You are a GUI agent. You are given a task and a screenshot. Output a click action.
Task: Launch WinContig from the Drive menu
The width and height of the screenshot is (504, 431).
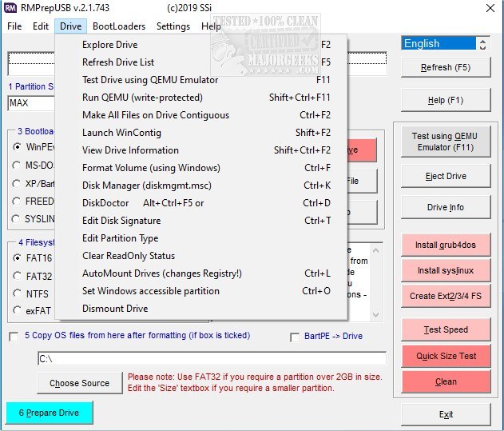[201, 133]
